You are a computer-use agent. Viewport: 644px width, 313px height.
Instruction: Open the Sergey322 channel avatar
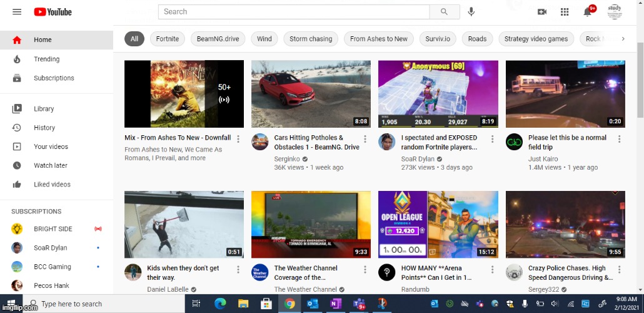tap(514, 272)
